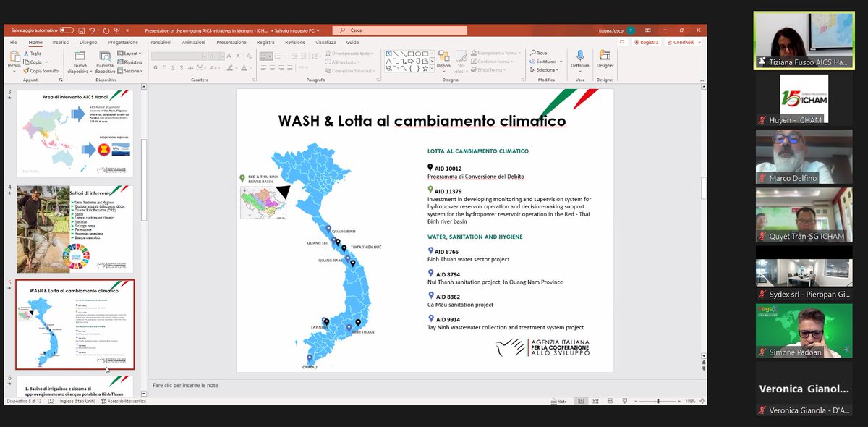
Task: Toggle the Note button in the status bar
Action: 559,401
